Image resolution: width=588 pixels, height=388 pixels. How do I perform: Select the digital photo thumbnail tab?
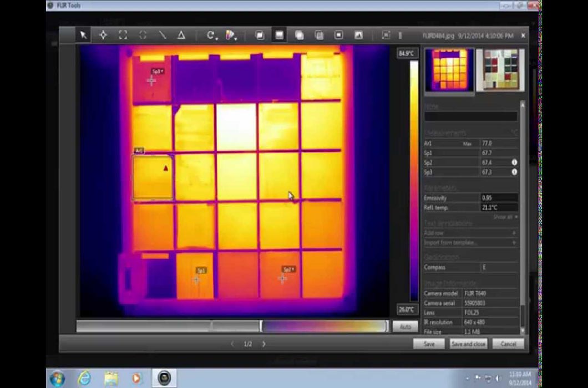click(x=500, y=69)
